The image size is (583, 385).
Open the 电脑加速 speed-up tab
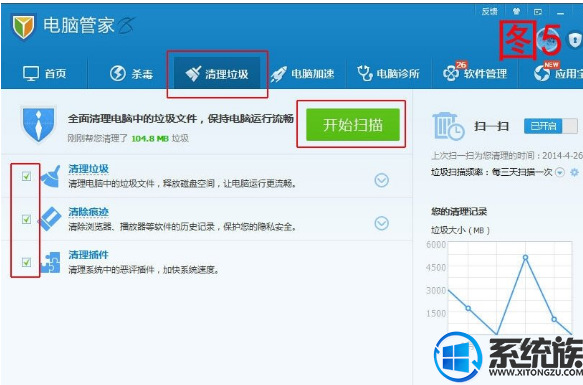click(303, 74)
